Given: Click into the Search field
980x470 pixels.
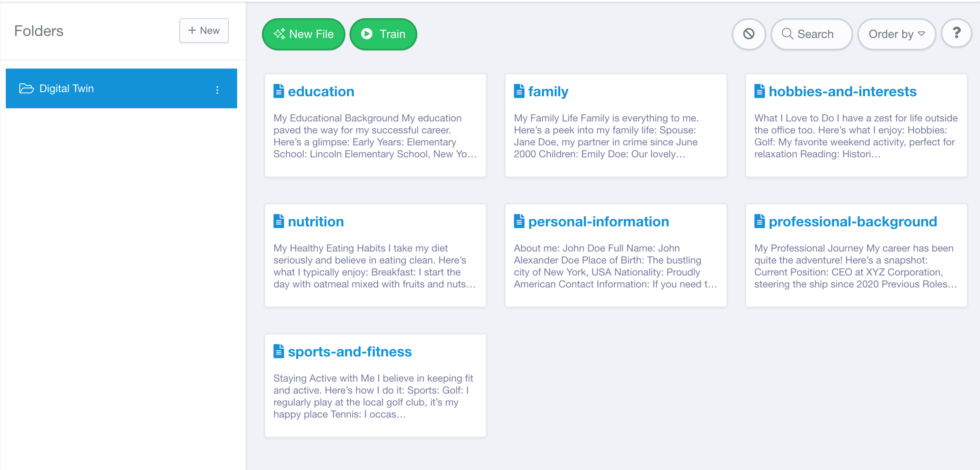Looking at the screenshot, I should tap(812, 34).
